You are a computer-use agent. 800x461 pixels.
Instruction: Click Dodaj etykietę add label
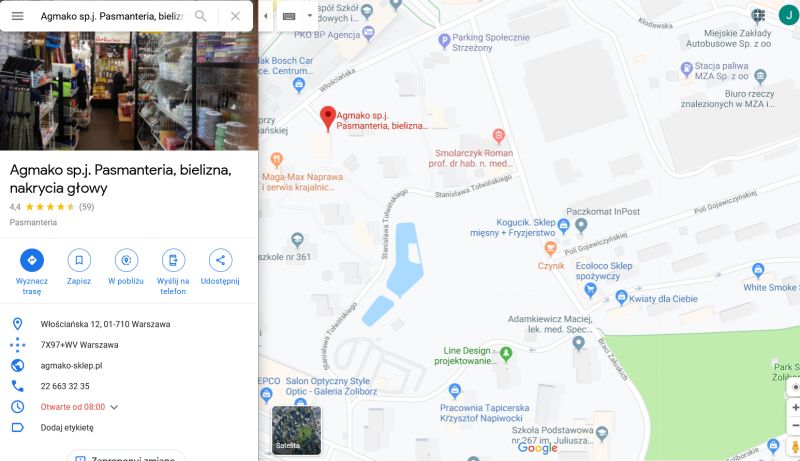(67, 427)
